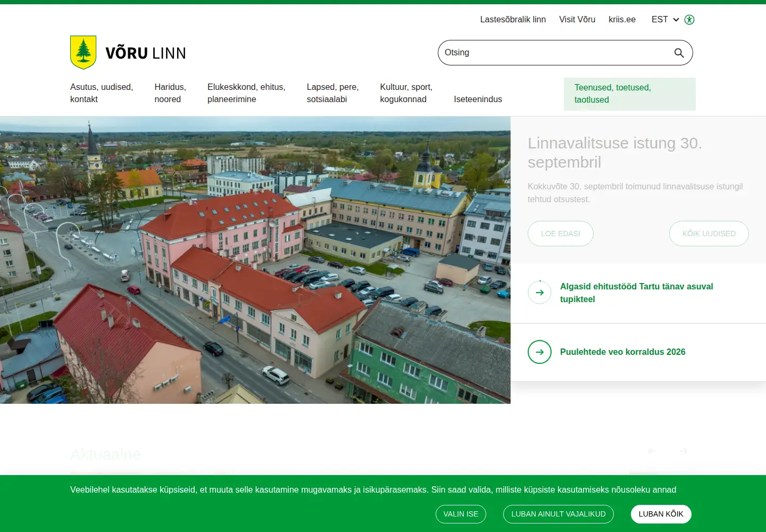766x532 pixels.
Task: Click the VALIN ISE cookie button
Action: tap(461, 514)
